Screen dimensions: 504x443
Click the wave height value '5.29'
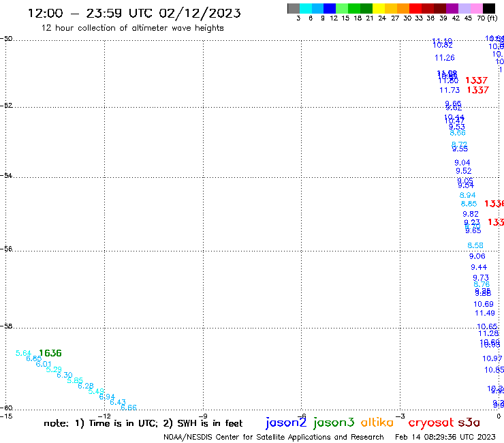[54, 369]
